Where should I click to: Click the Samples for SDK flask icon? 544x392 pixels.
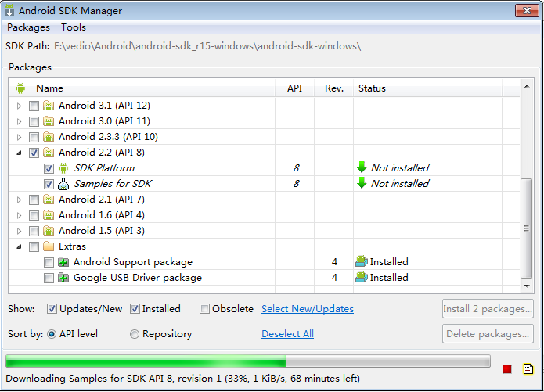coord(63,184)
